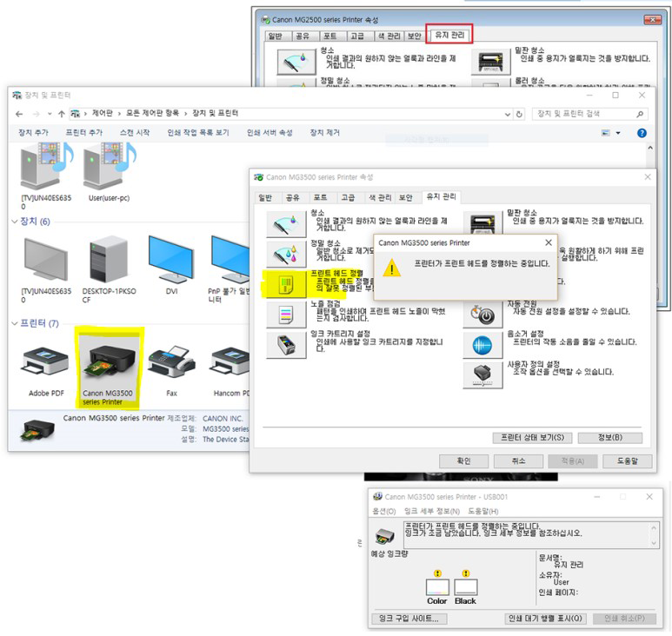Click the 자동 전원 power icon
Image resolution: width=672 pixels, height=636 pixels.
[483, 315]
